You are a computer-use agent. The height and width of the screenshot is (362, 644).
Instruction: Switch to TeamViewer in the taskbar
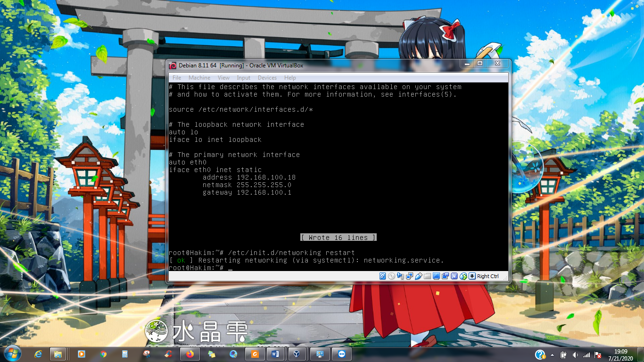click(x=342, y=354)
